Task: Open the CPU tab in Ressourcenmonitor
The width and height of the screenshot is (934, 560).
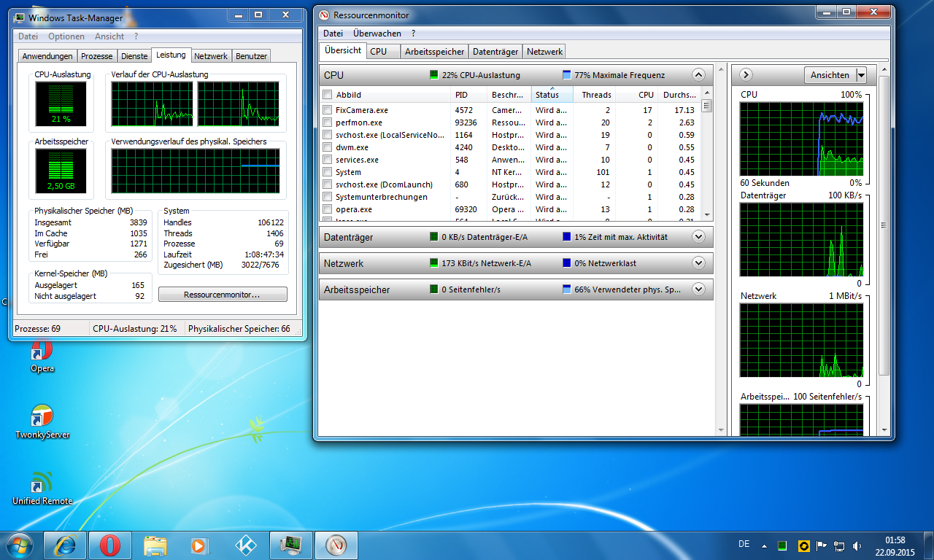Action: pos(383,52)
